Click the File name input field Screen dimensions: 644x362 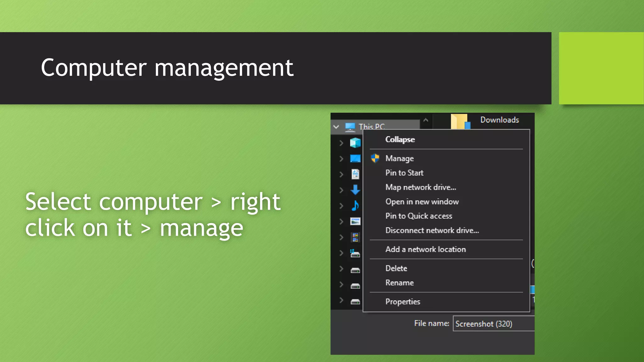click(x=494, y=324)
